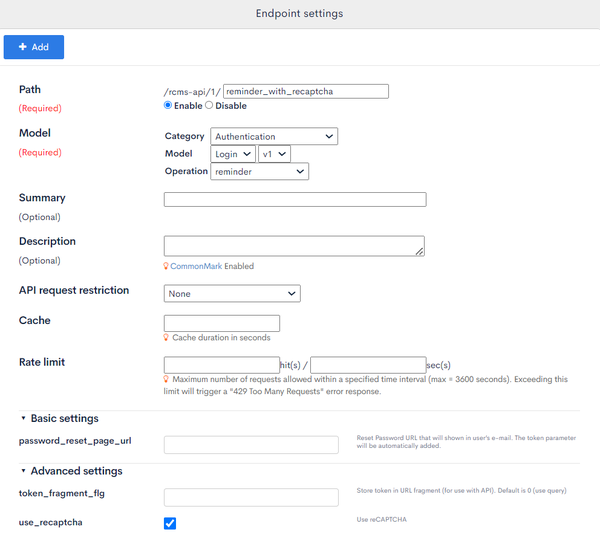Focus the Summary text field
The width and height of the screenshot is (600, 541).
point(295,199)
